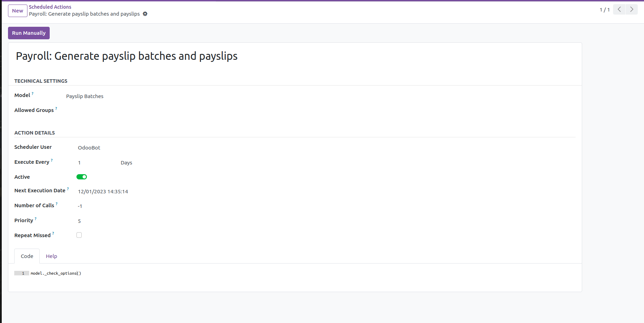The width and height of the screenshot is (644, 323).
Task: Click the New record button
Action: pos(17,11)
